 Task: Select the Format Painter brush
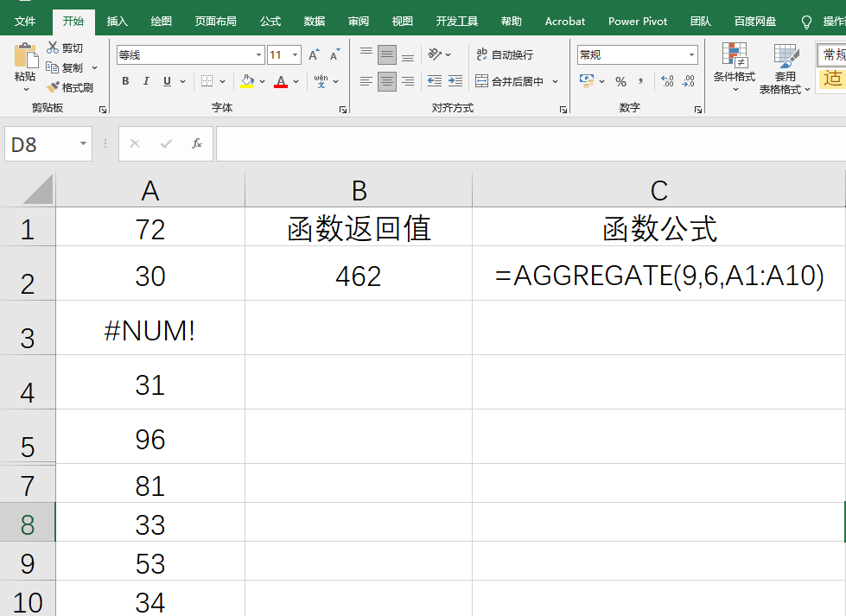[x=53, y=87]
